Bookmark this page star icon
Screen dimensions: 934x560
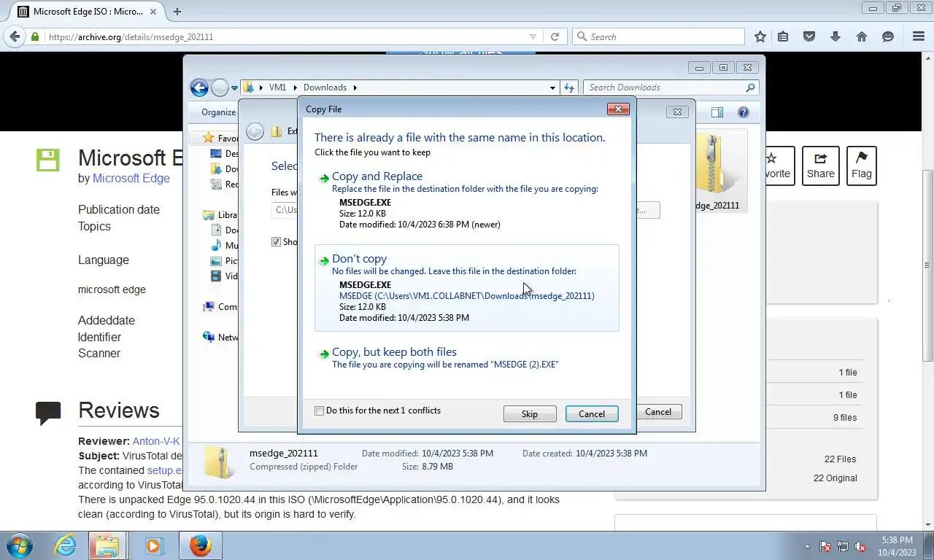coord(760,36)
